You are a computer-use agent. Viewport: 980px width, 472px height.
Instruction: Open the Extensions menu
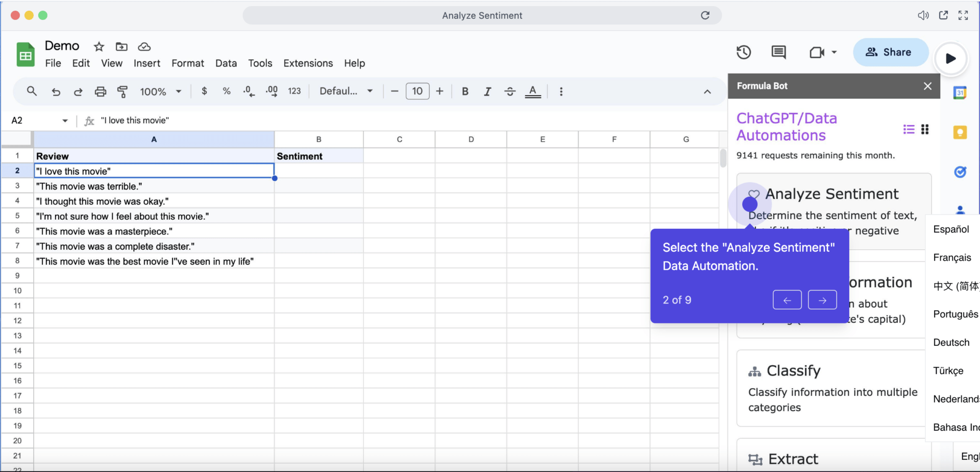coord(308,63)
